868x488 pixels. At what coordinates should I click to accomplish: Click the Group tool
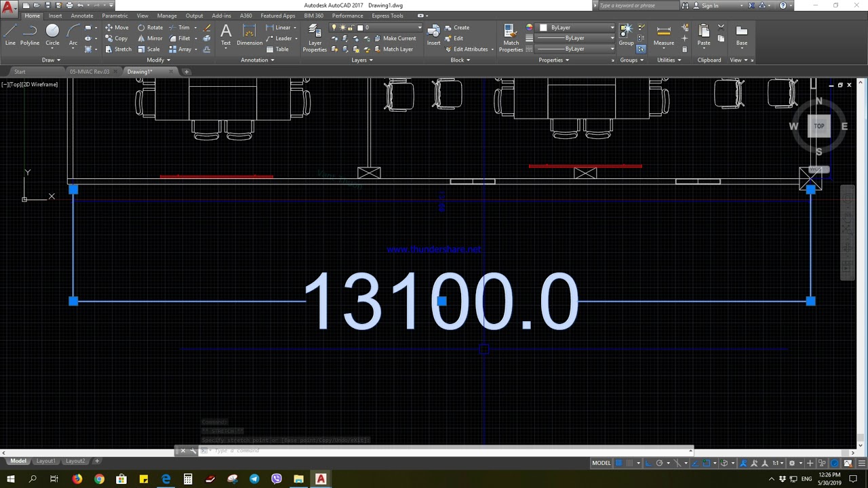click(626, 35)
